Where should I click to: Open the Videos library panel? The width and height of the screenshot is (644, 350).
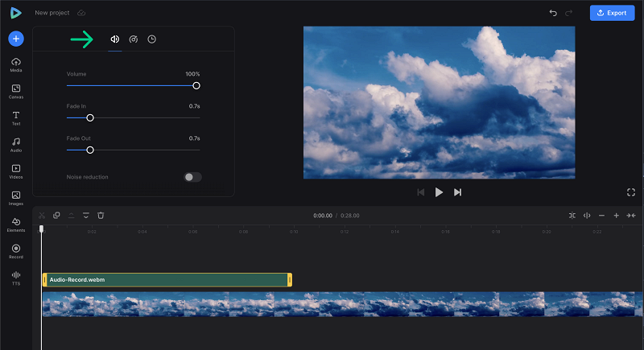click(x=16, y=171)
